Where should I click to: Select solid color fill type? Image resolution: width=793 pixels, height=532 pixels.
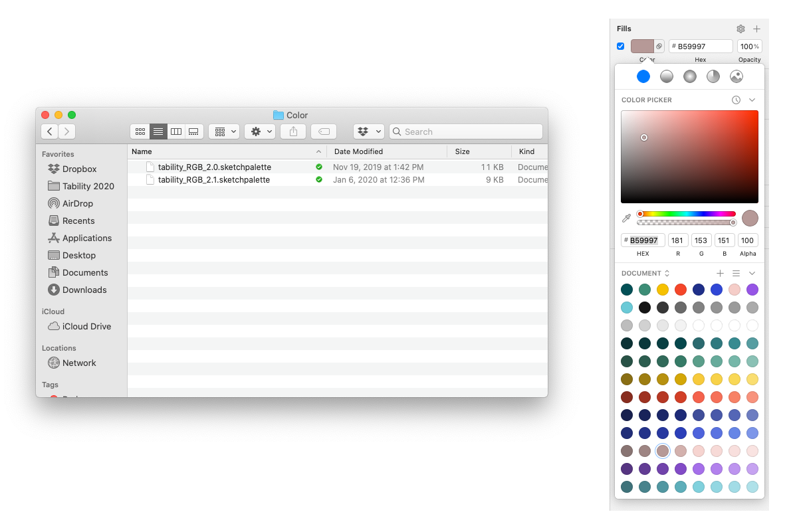tap(643, 76)
